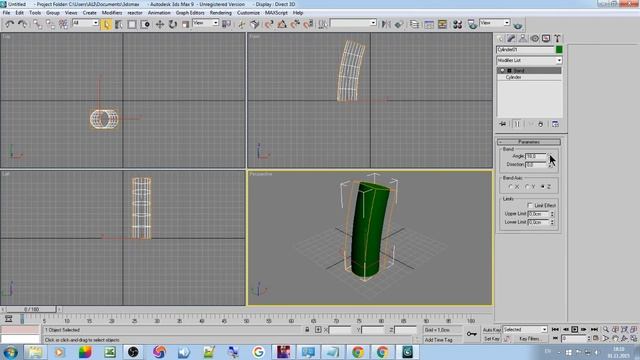This screenshot has width=640, height=360.
Task: Click the Mirror tool icon
Action: 385,24
